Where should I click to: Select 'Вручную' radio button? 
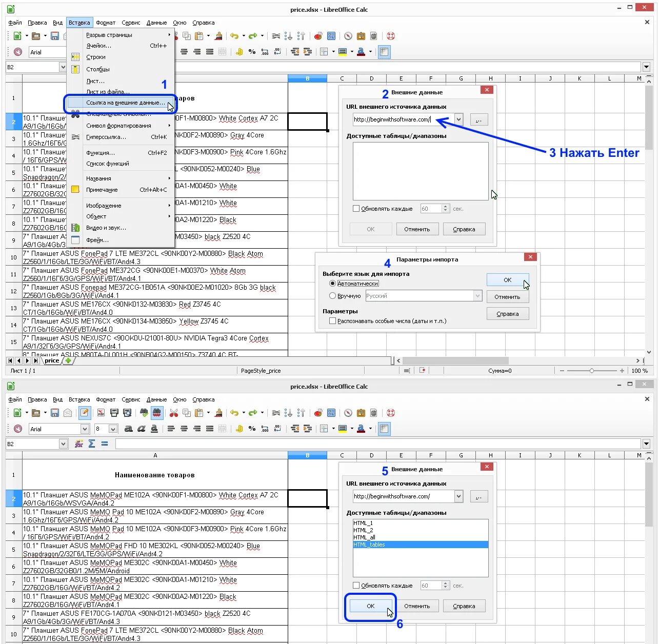click(x=332, y=296)
